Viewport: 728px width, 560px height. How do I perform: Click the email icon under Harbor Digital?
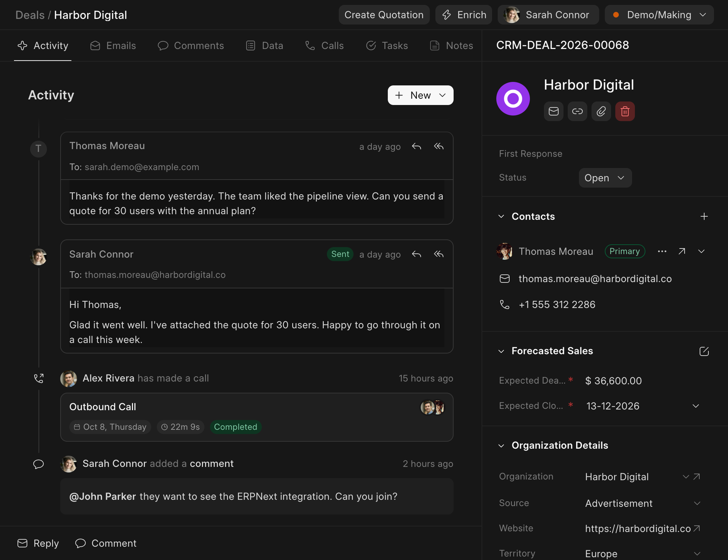click(x=554, y=111)
